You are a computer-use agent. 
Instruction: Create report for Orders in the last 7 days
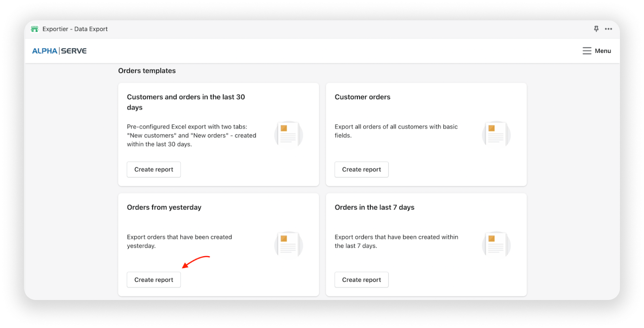coord(361,280)
